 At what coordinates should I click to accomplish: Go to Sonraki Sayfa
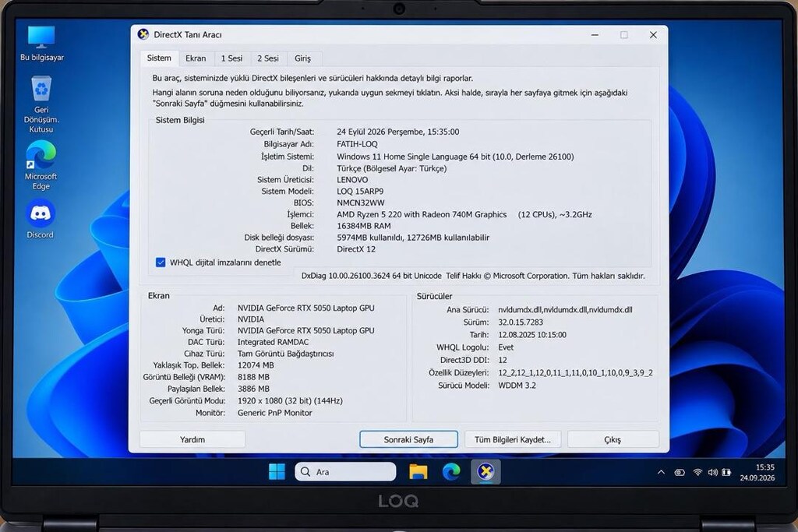pos(408,439)
